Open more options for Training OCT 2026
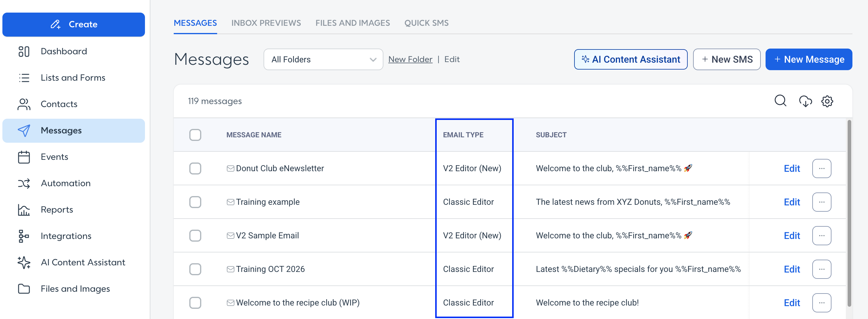 click(x=822, y=269)
